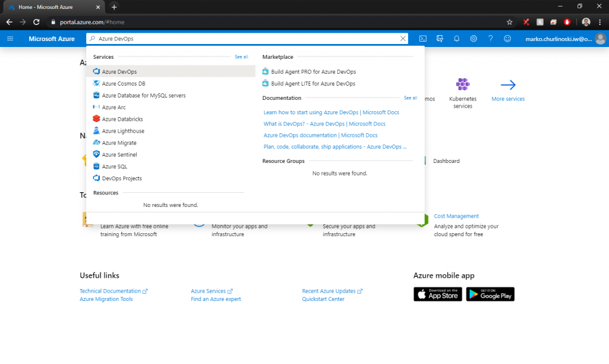Click the Azure Arc icon
This screenshot has height=364, width=609.
pyautogui.click(x=96, y=107)
